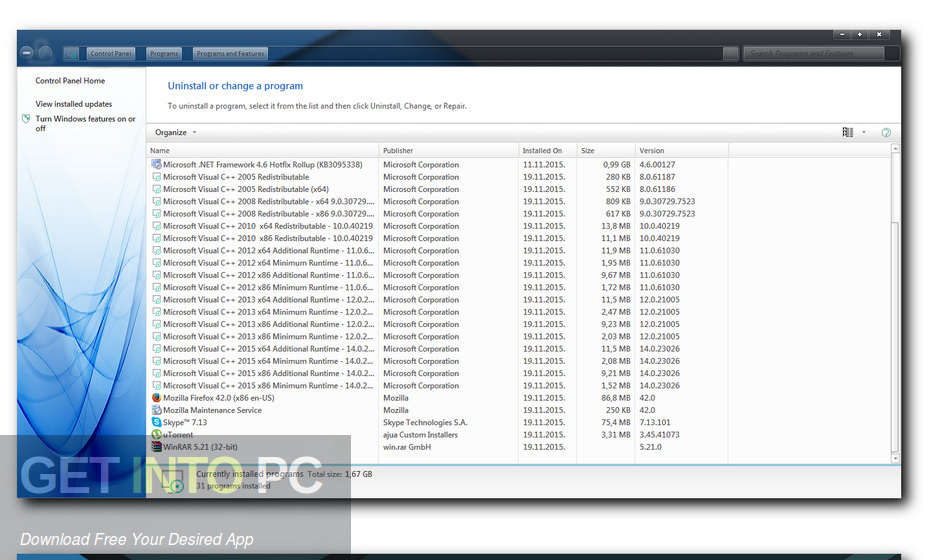Sort the list by Name column header
The height and width of the screenshot is (560, 934).
[263, 151]
